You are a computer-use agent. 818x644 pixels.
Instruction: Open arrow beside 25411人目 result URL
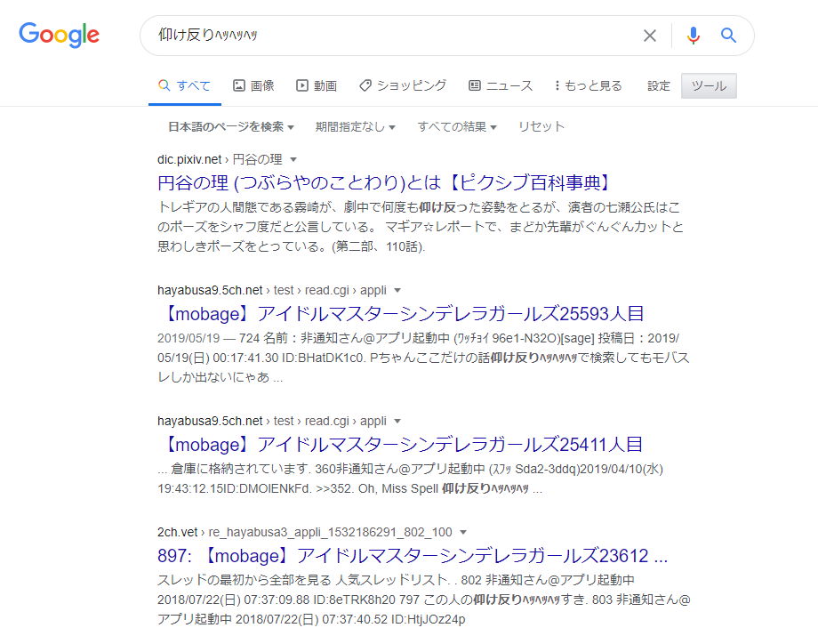pos(397,421)
